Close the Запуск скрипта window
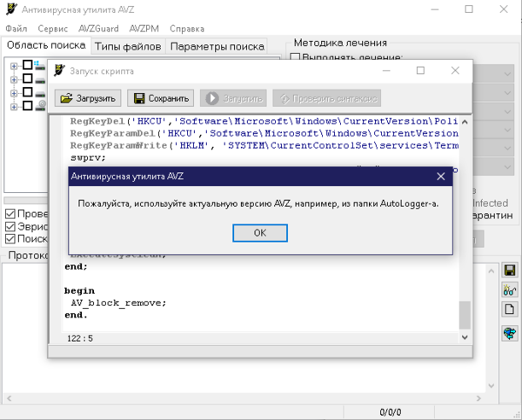The height and width of the screenshot is (420, 522). click(x=455, y=70)
